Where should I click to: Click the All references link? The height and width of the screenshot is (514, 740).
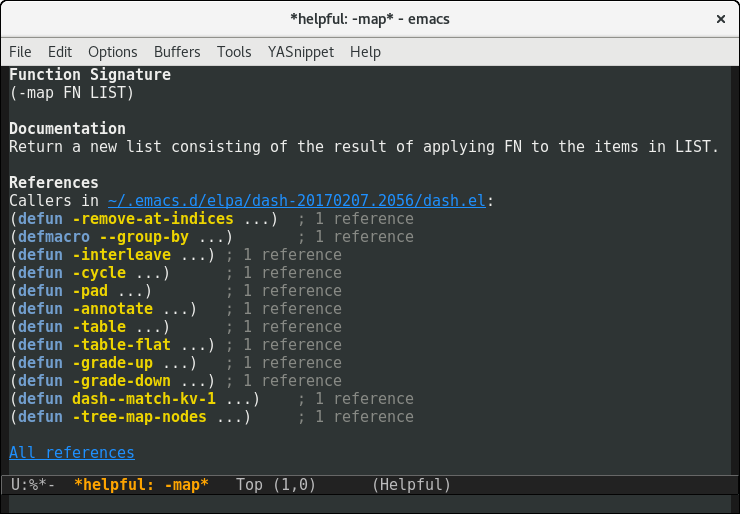click(72, 453)
